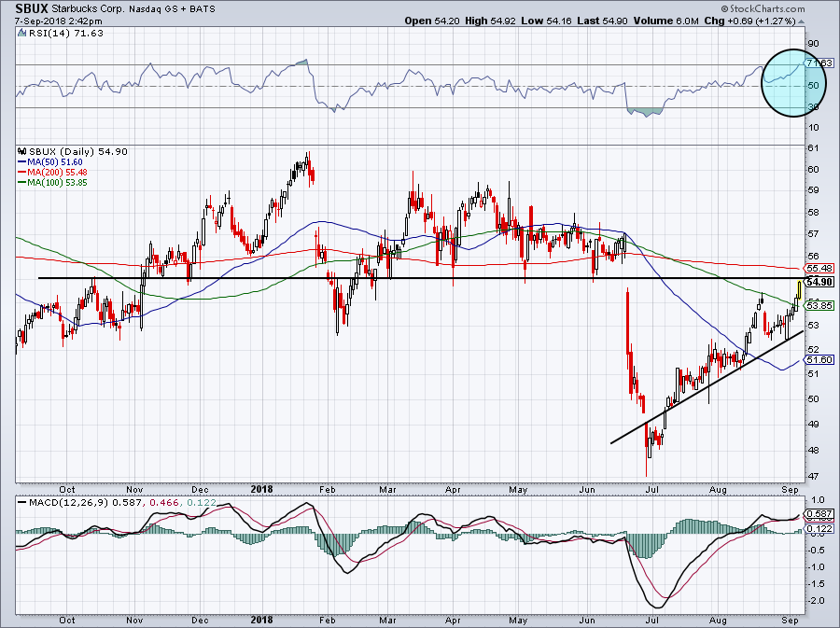
Task: Open the StockCharts.com copyright link
Action: point(763,8)
